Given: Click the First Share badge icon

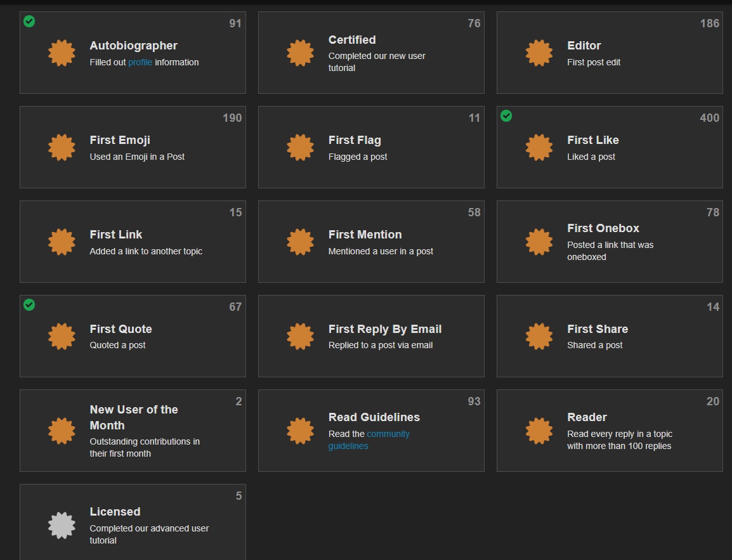Looking at the screenshot, I should [539, 337].
